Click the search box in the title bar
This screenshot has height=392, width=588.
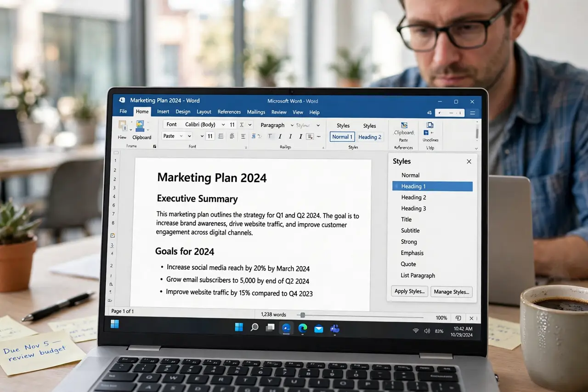point(450,112)
